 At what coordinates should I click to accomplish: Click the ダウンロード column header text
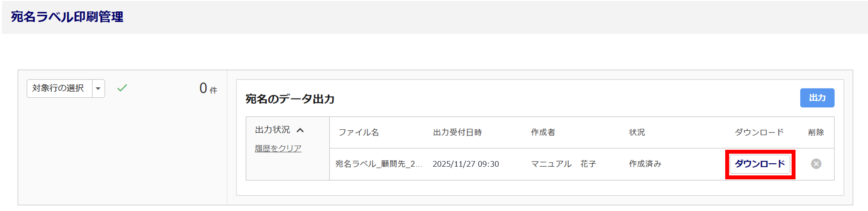[759, 132]
